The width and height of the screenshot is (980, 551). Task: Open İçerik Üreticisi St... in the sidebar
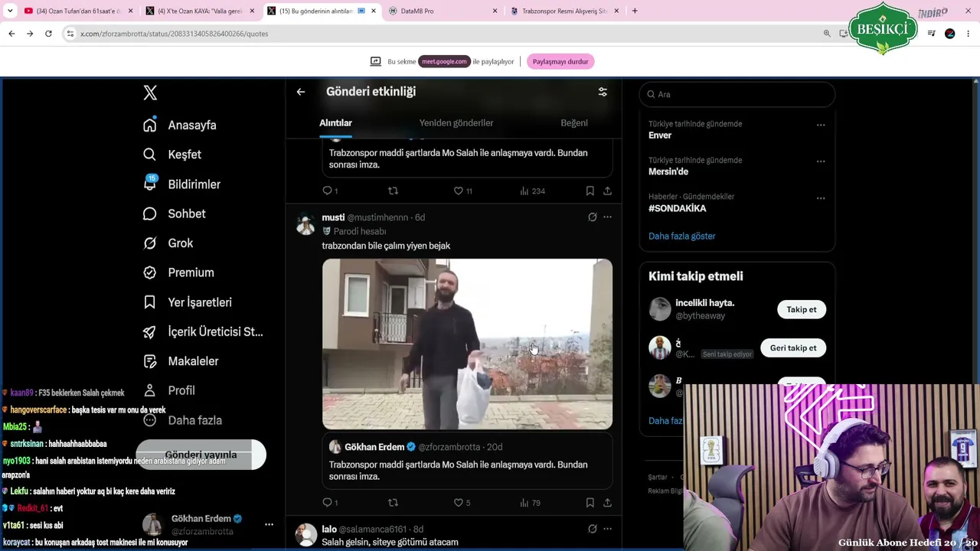203,331
